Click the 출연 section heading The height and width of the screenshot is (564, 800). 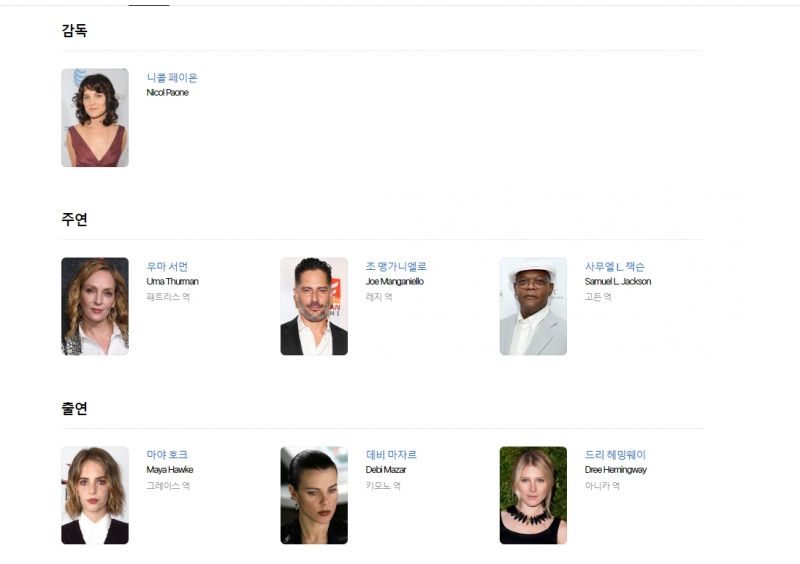[x=74, y=408]
